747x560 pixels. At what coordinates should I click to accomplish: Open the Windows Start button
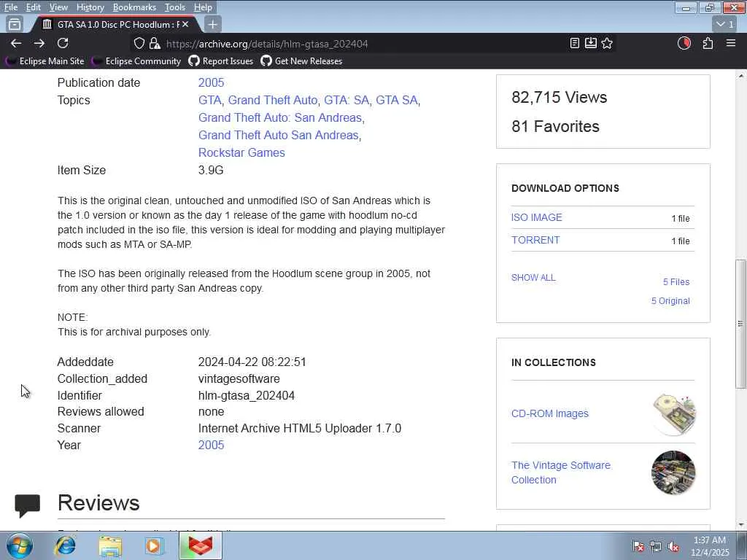(x=20, y=545)
